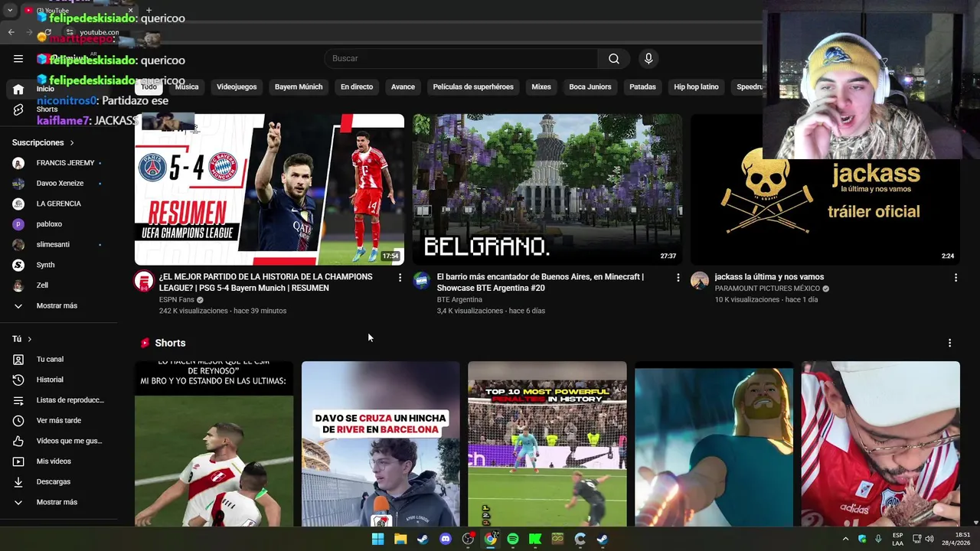Open Discord from taskbar
The height and width of the screenshot is (551, 980).
(446, 539)
